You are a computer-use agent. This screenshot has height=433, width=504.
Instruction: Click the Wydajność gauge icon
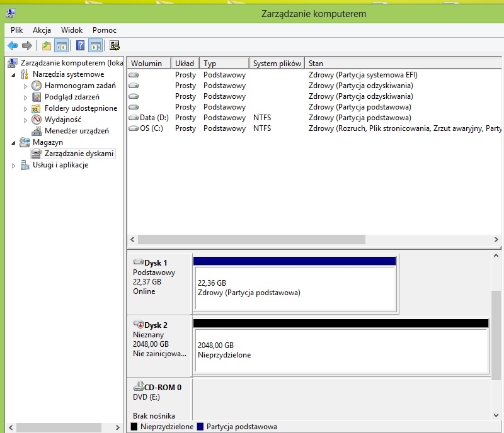[37, 120]
